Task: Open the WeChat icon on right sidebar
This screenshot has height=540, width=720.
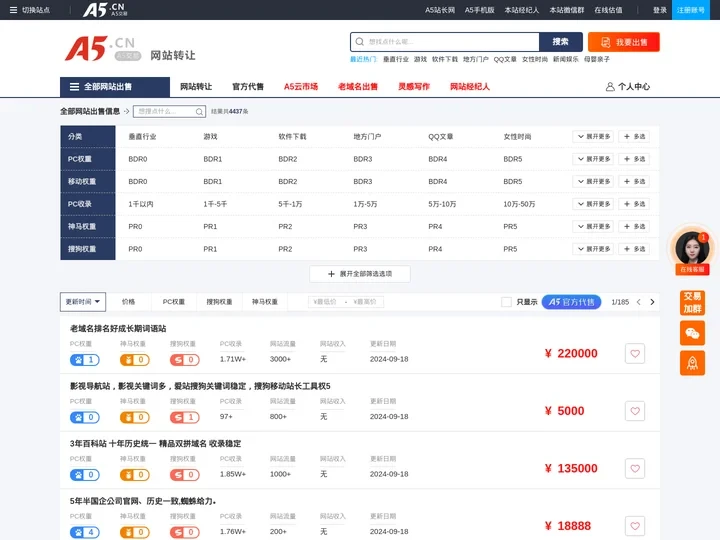Action: [692, 333]
